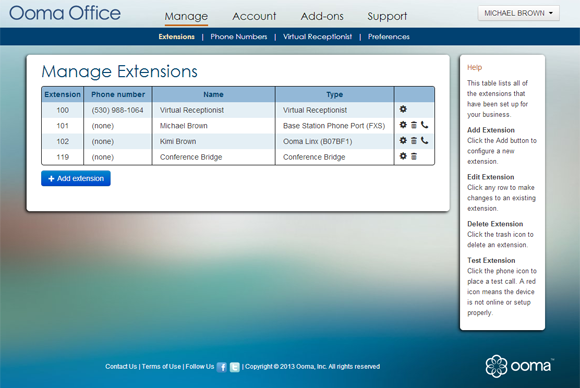
Task: Click Base Station Phone Port (FXS) cell
Action: (334, 126)
